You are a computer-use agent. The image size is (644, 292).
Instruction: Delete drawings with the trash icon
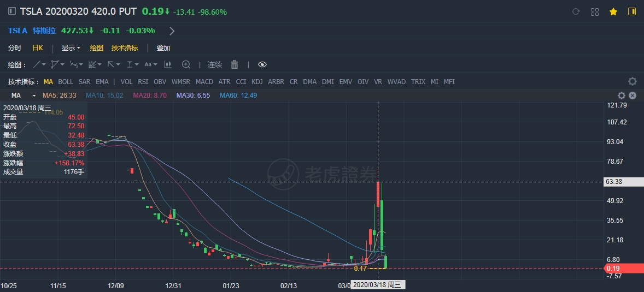[x=235, y=64]
